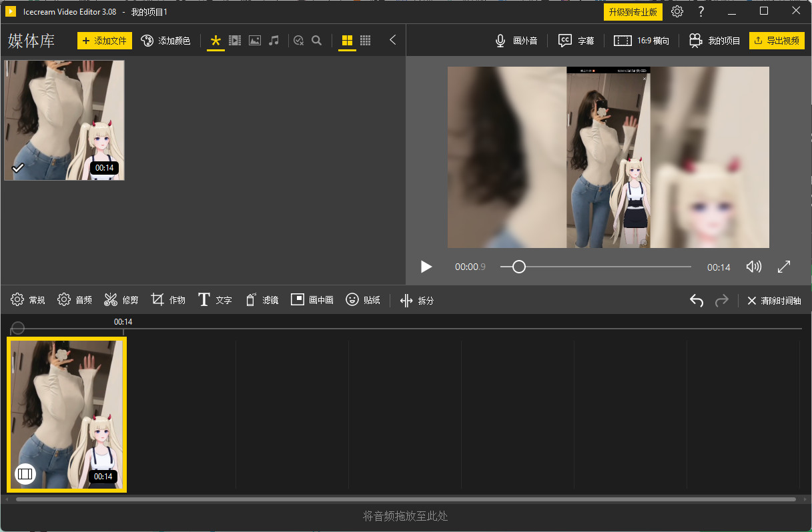Viewport: 812px width, 532px height.
Task: Select the video clip on the timeline
Action: point(67,415)
